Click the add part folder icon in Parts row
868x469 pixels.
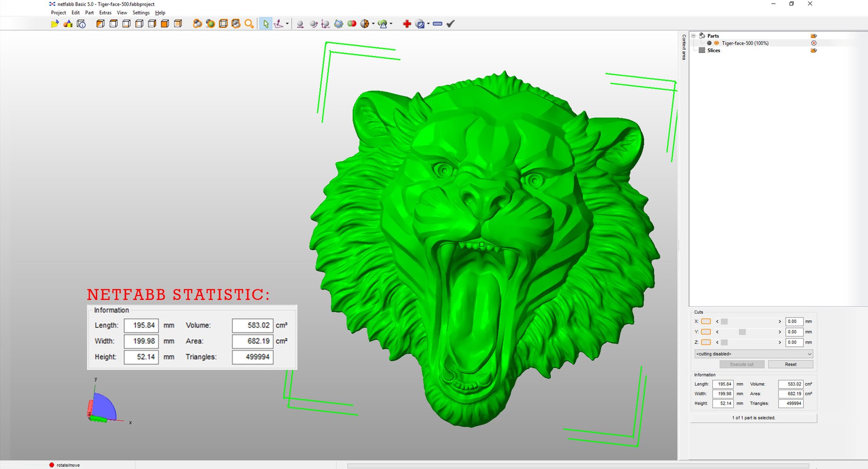tap(814, 36)
